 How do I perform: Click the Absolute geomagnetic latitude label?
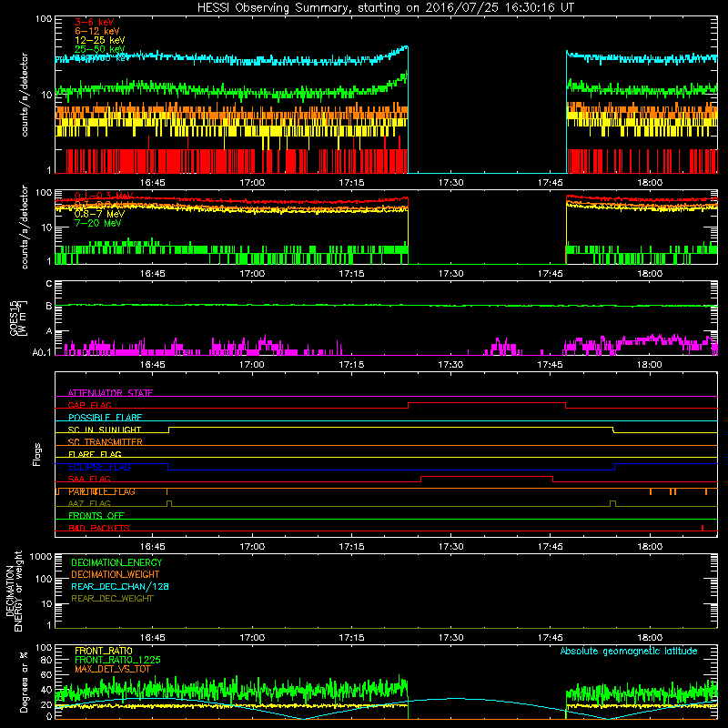coord(629,651)
